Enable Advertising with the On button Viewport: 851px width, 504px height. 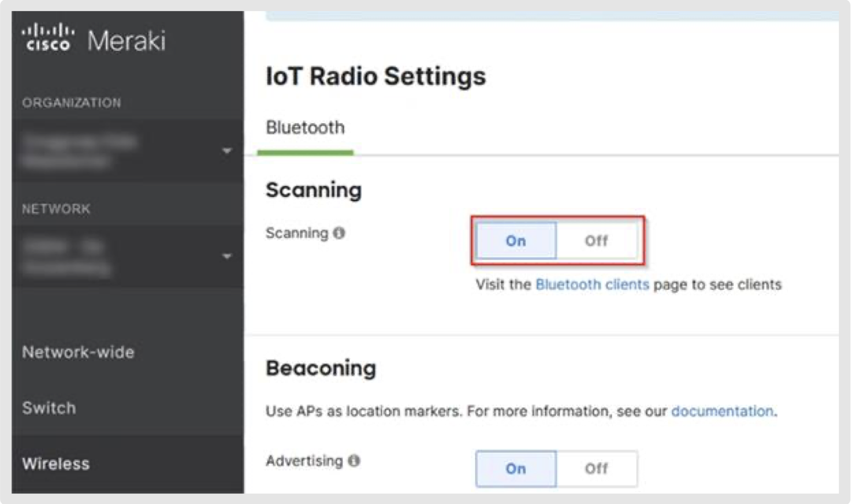(516, 468)
